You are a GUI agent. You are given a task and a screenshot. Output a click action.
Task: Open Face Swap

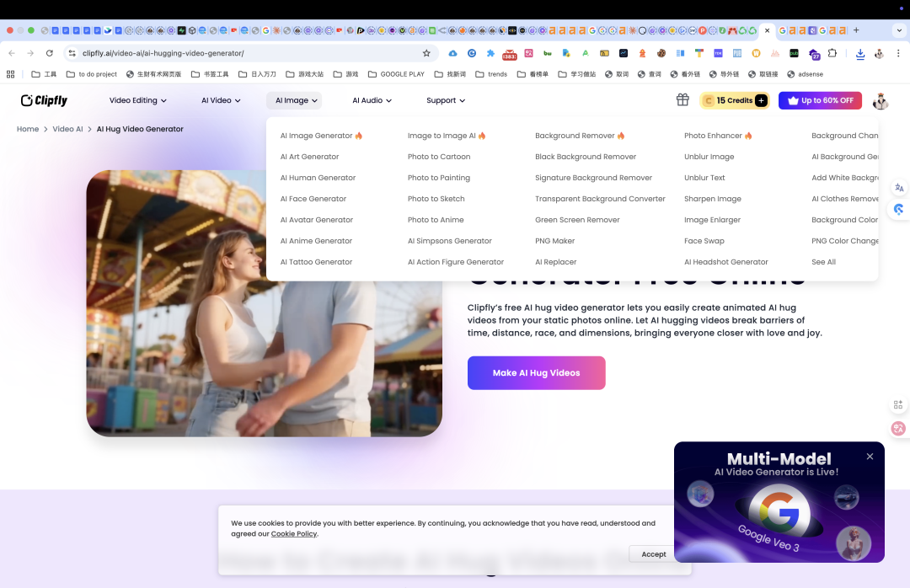[x=704, y=241]
